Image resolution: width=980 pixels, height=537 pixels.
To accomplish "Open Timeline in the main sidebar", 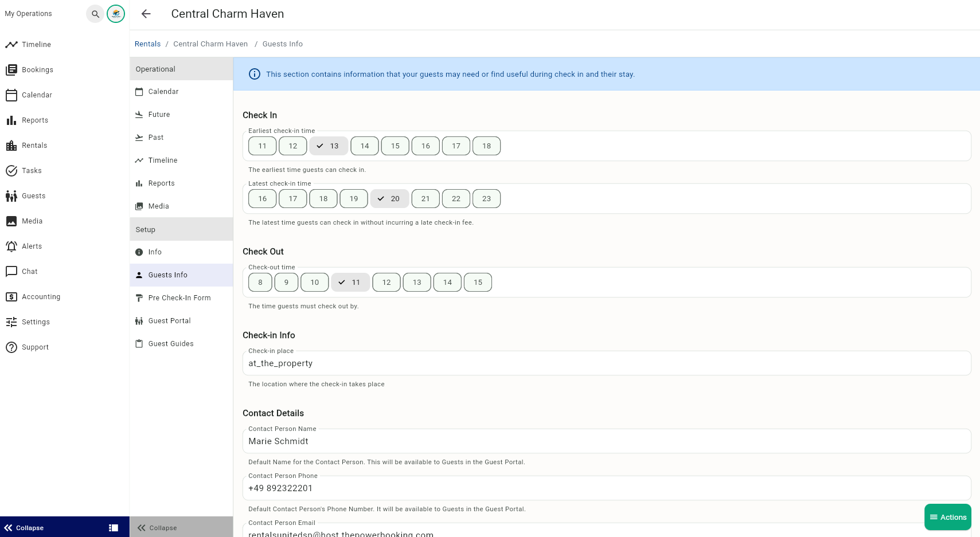I will 65,45.
